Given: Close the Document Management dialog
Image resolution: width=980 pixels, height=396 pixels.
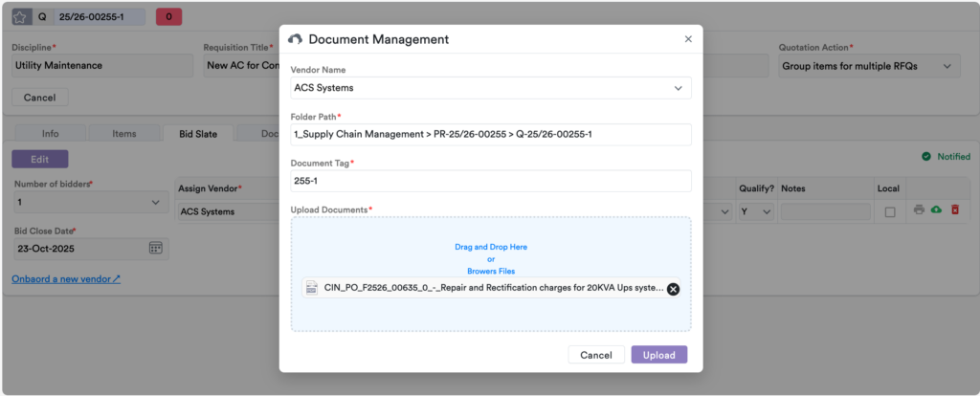Looking at the screenshot, I should [687, 39].
